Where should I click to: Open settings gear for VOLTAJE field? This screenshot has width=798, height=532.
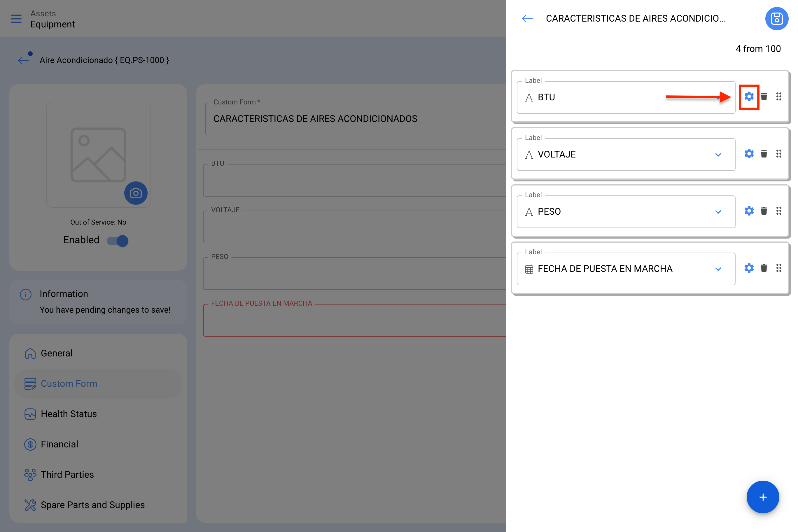point(749,154)
